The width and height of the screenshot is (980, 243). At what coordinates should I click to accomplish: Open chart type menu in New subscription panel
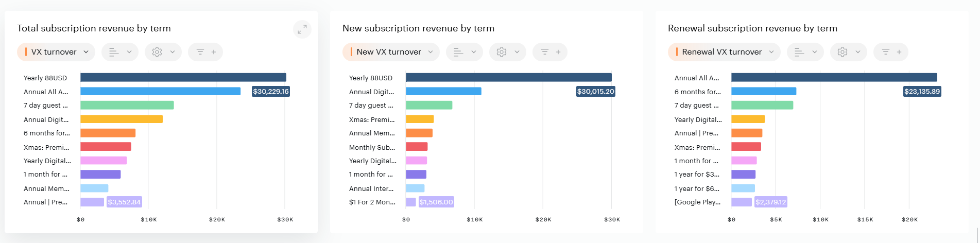465,52
